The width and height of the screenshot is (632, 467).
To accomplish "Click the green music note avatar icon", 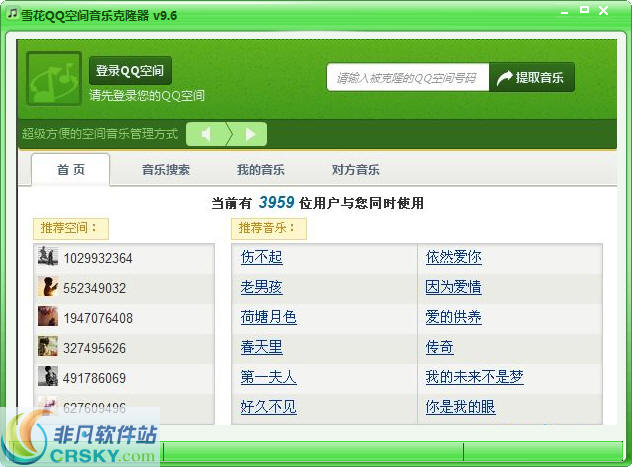I will [x=54, y=79].
